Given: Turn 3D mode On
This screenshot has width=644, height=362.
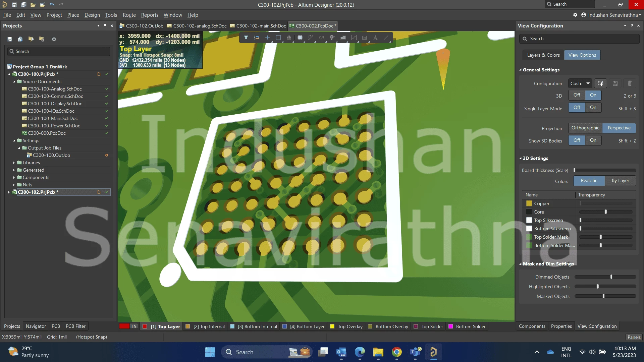Looking at the screenshot, I should click(x=593, y=95).
